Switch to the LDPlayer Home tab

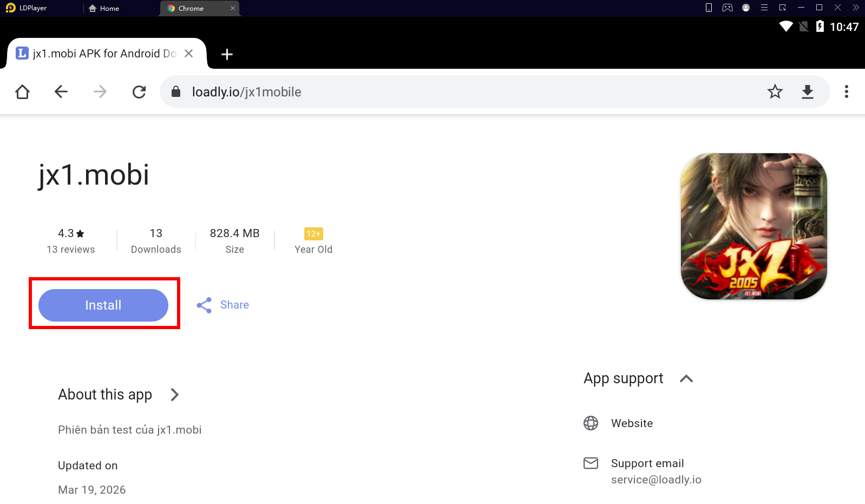[x=104, y=8]
